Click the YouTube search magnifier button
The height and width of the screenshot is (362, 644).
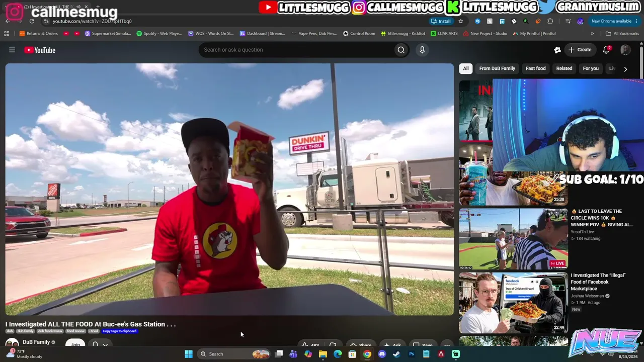(x=401, y=50)
